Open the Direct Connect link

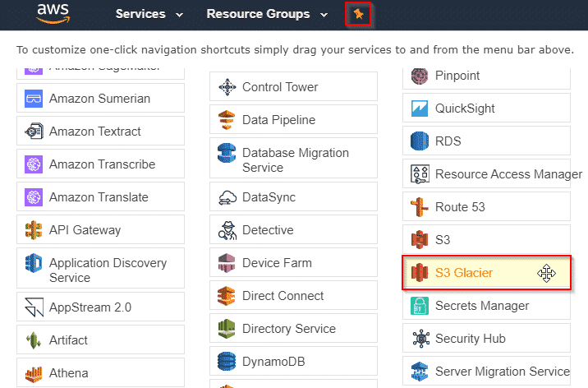tap(283, 296)
